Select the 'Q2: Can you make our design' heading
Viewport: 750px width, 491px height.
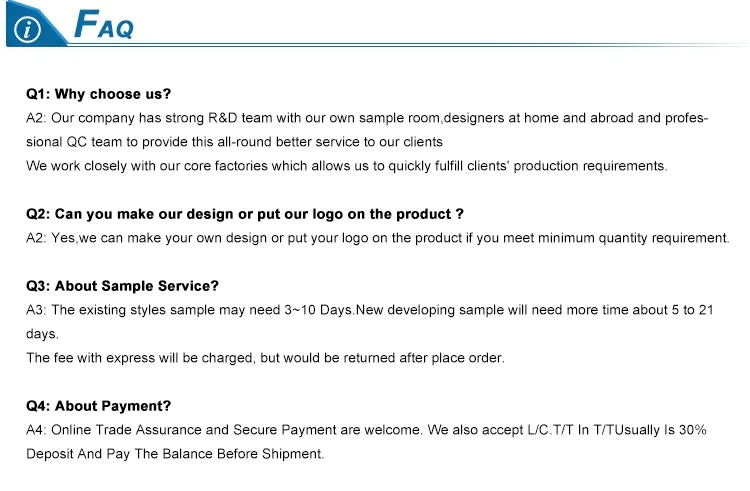pos(244,214)
